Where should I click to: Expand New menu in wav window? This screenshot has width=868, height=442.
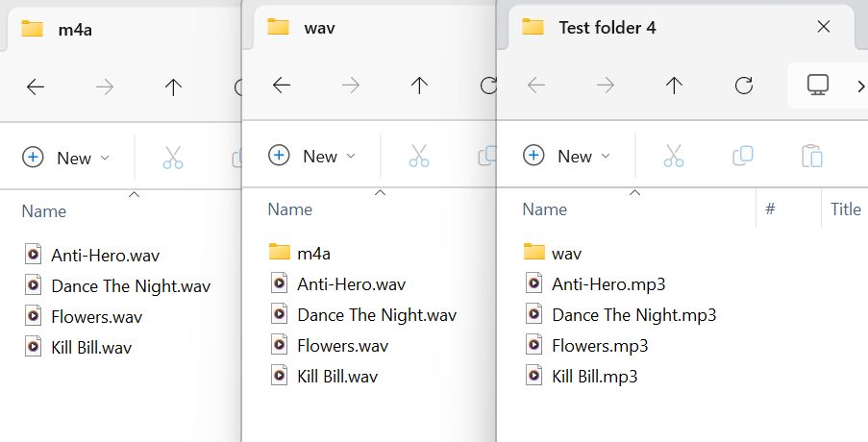311,156
